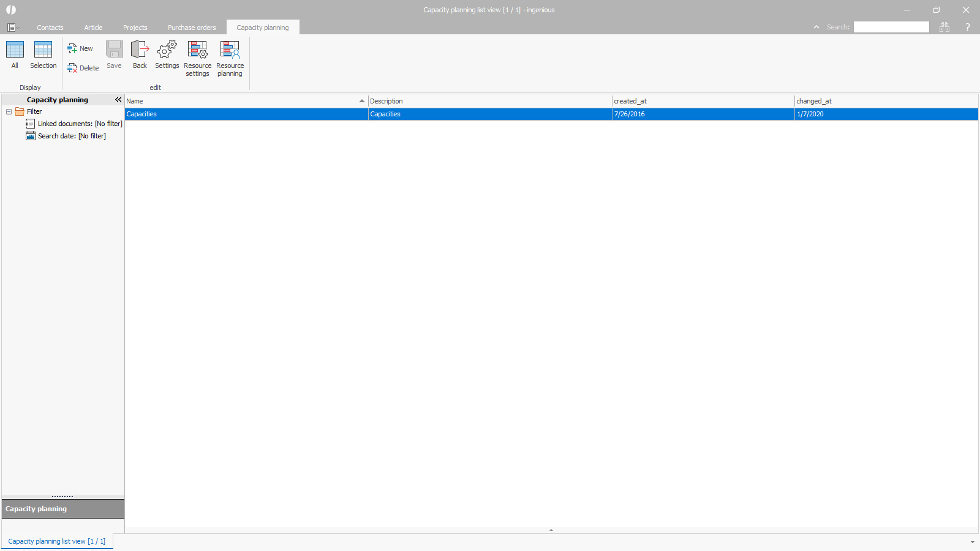Click the Delete icon in ribbon
The image size is (980, 551).
(83, 68)
